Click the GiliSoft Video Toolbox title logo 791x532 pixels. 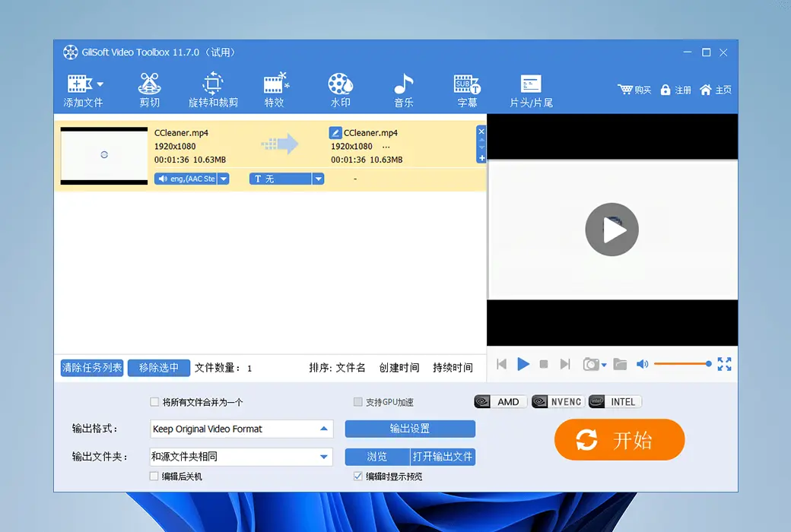click(x=71, y=52)
